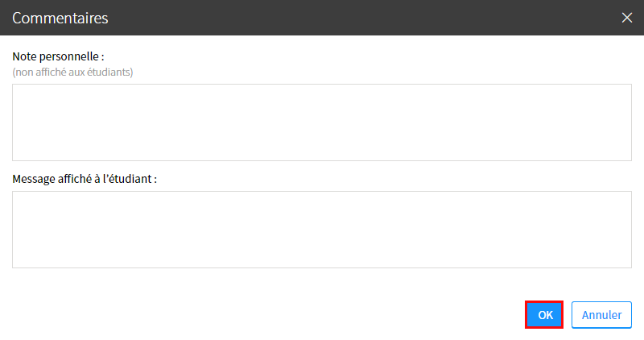
Task: Validate the comments with the blue OK button
Action: [544, 315]
